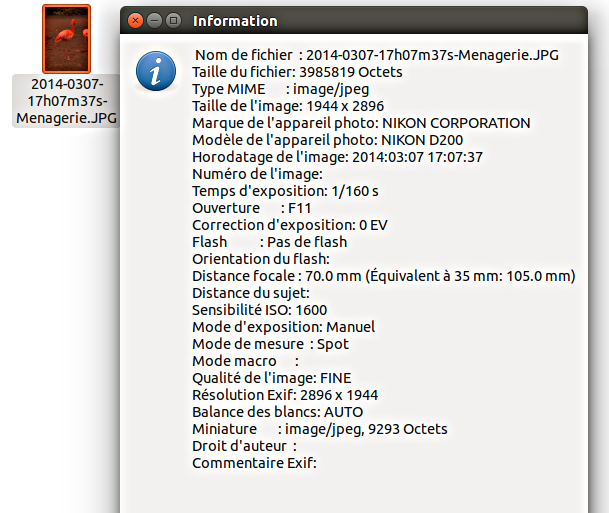
Task: Click the 'Distance focale' 70.0 mm line
Action: 383,276
